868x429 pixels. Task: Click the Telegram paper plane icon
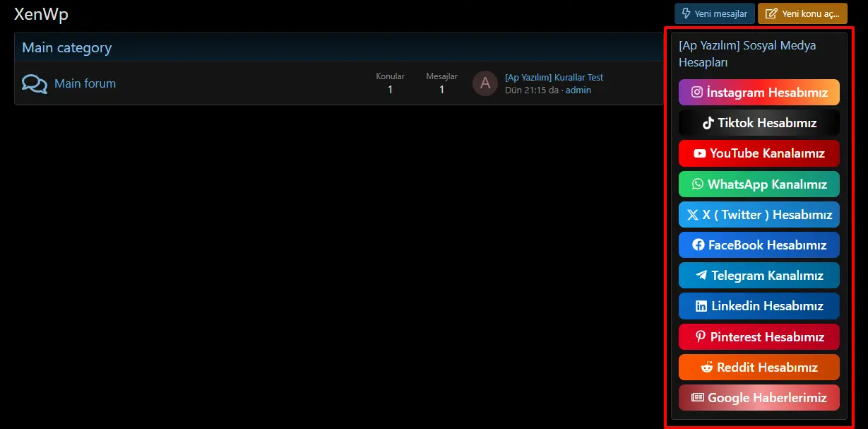[x=701, y=276]
